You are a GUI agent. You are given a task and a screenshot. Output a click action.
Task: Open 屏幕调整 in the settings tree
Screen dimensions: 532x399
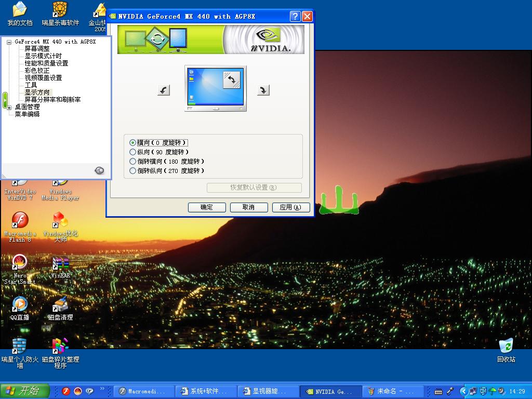pos(37,49)
